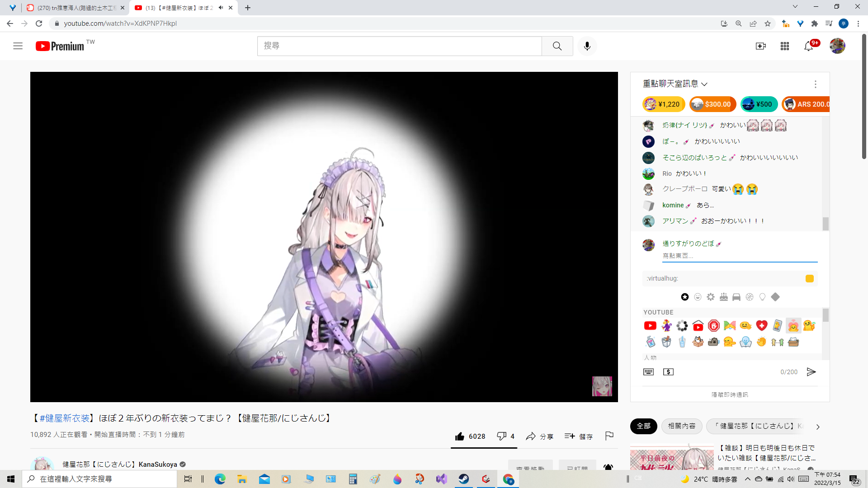Screen dimensions: 868x488
Task: Open a new Chrome tab
Action: point(247,8)
